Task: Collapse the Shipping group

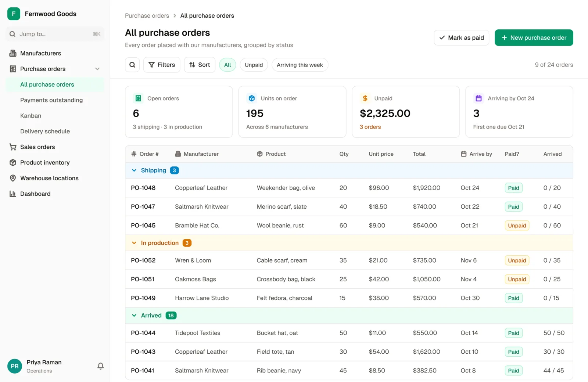Action: click(x=134, y=170)
